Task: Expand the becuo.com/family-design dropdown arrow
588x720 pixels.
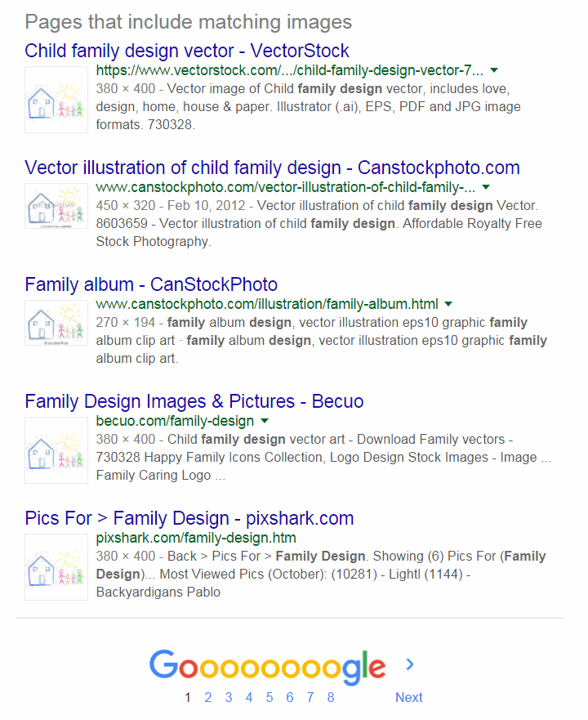Action: tap(265, 421)
